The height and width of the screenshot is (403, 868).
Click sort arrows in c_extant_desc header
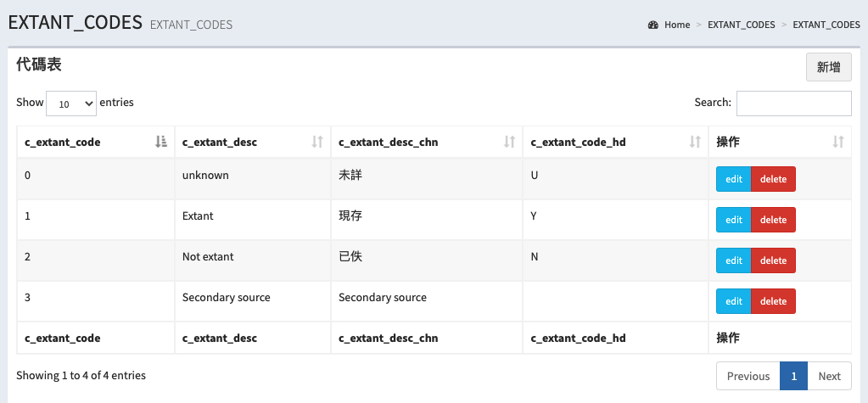point(317,142)
